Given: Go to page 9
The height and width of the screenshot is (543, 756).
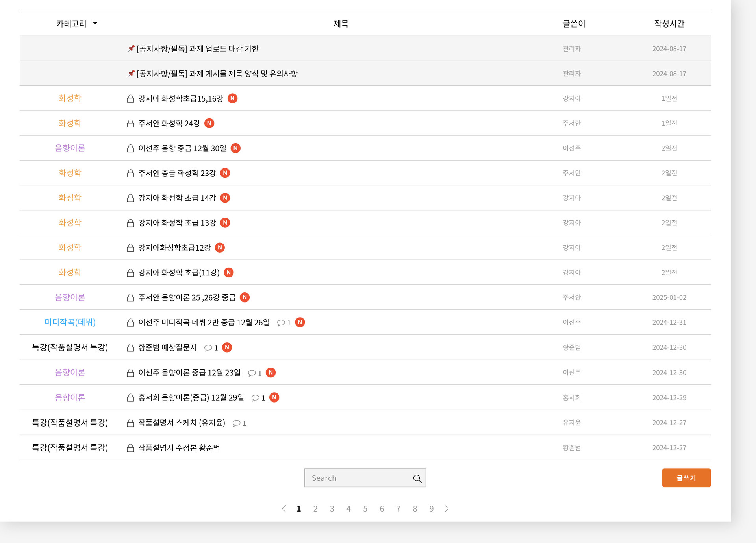Looking at the screenshot, I should [x=432, y=509].
